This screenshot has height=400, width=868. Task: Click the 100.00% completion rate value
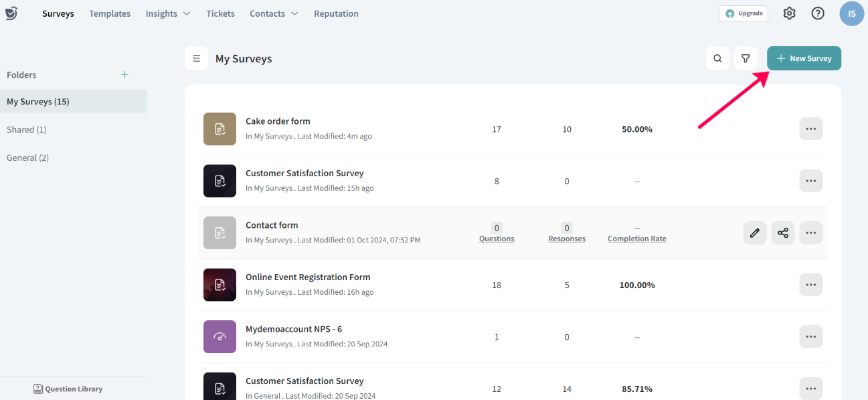pyautogui.click(x=637, y=285)
